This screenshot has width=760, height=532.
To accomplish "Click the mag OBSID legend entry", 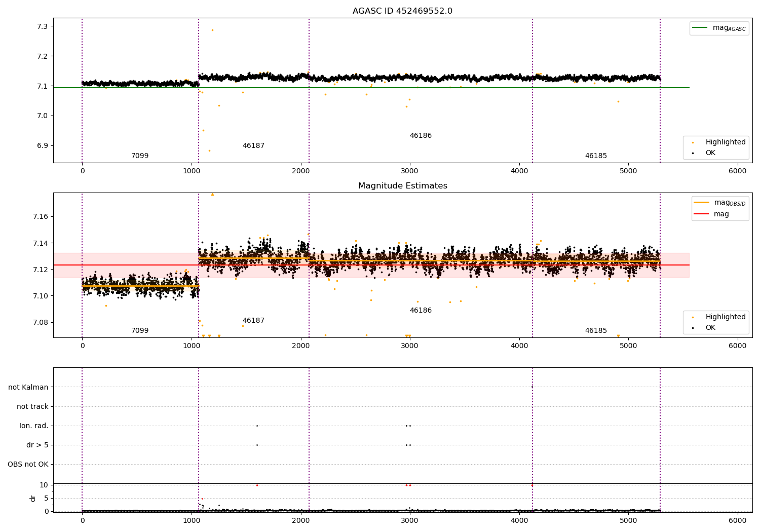I will [x=719, y=203].
